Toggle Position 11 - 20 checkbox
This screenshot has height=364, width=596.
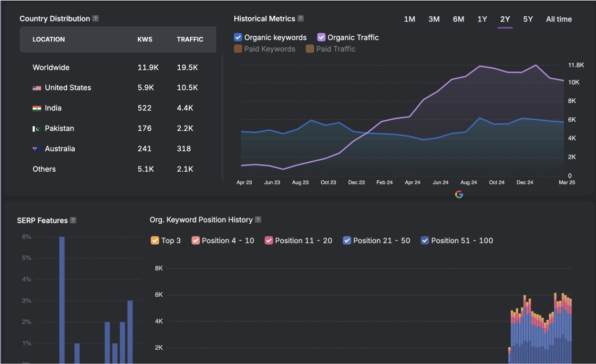pos(269,241)
